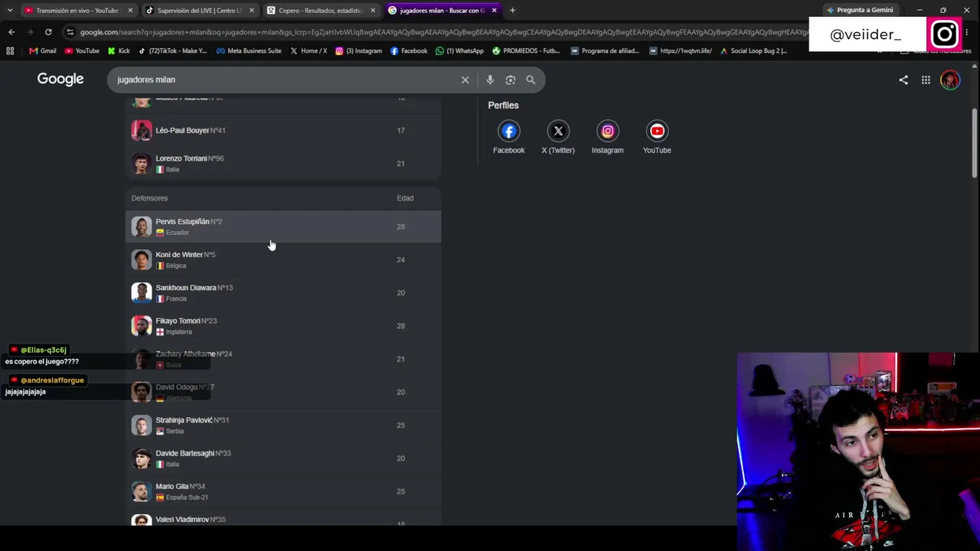Open a new browser tab

[512, 11]
